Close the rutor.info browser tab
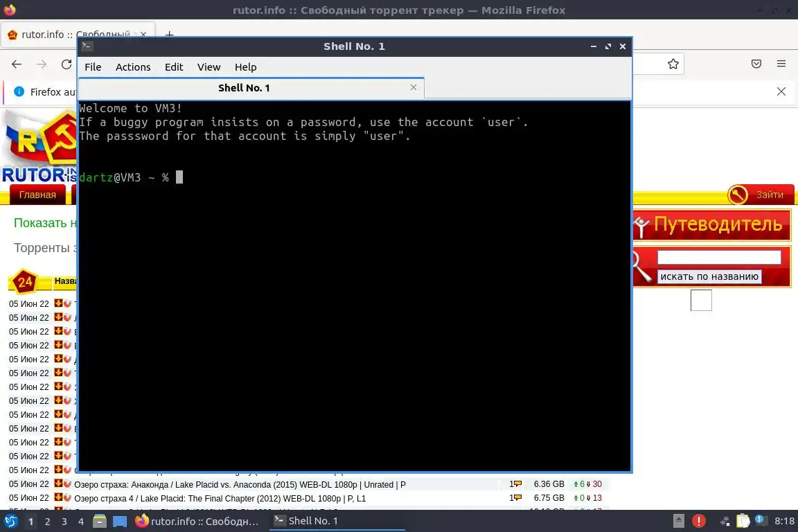This screenshot has height=532, width=798. (x=143, y=34)
